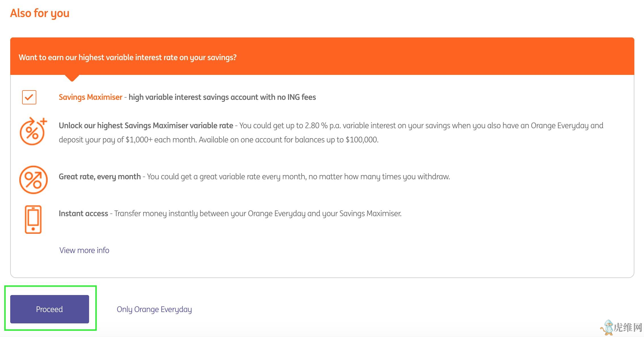
Task: Click the 'no ING fees' account description
Action: (x=222, y=97)
